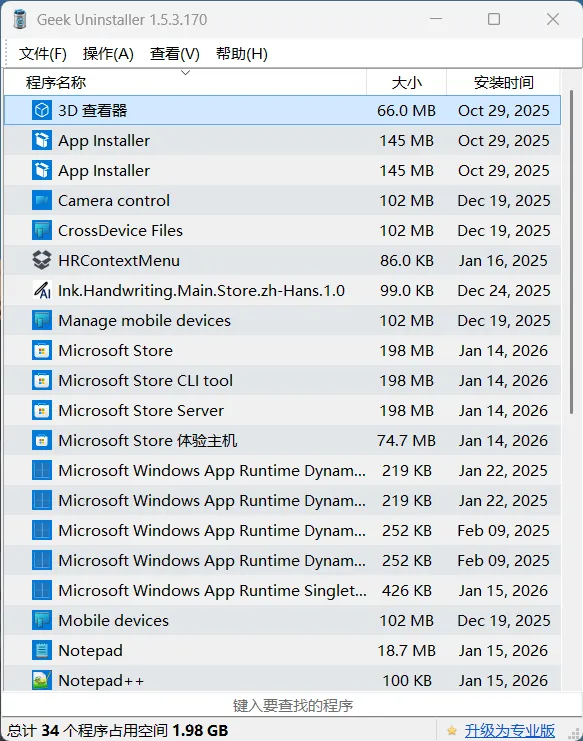Click the Geek Uninstaller trash-can title icon
Screen dimensions: 583x741
coord(20,19)
